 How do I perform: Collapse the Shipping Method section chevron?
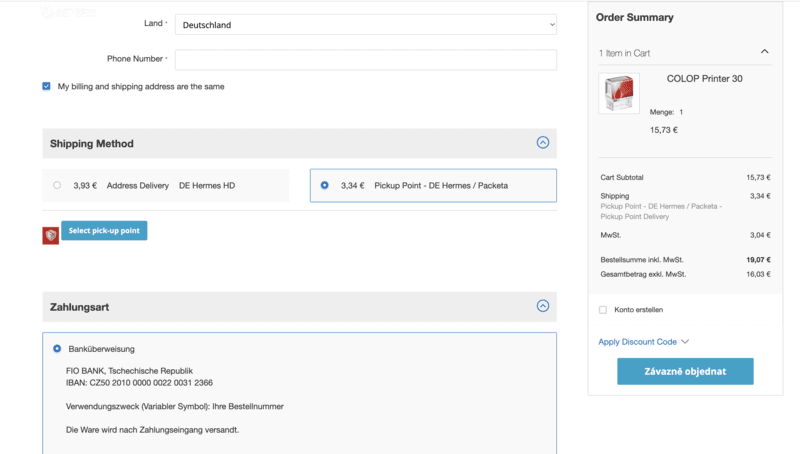[x=543, y=143]
